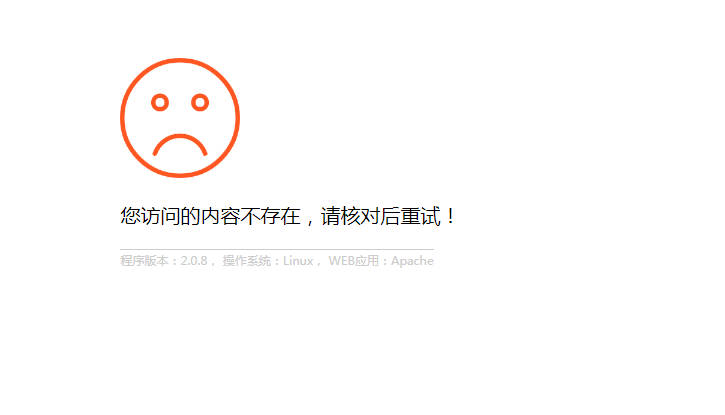Click the 操作系统：Linux text
The height and width of the screenshot is (415, 725).
point(268,261)
